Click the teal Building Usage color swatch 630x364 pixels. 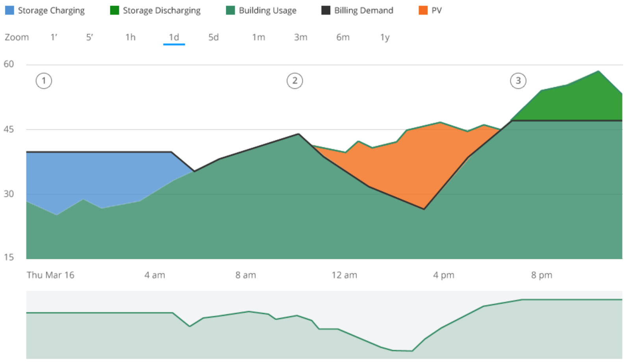230,10
